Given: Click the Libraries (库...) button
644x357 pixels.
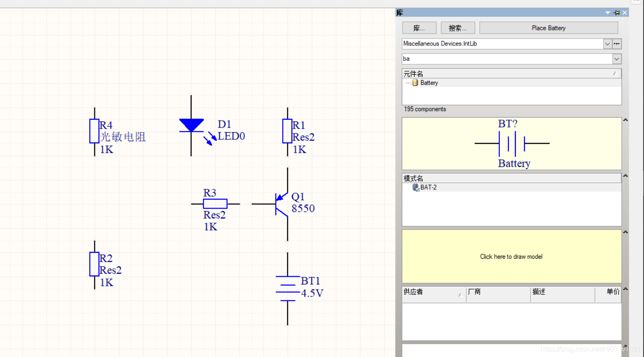Looking at the screenshot, I should (x=419, y=28).
